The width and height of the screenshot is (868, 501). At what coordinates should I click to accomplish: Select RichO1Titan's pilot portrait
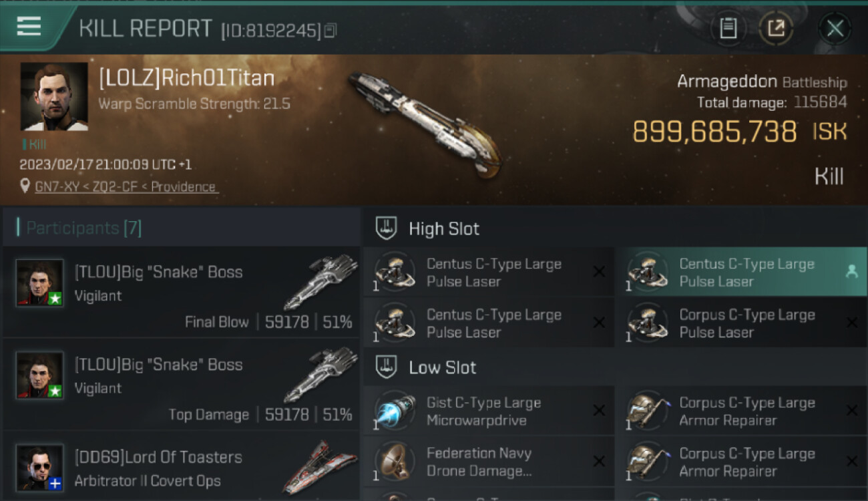tap(54, 97)
